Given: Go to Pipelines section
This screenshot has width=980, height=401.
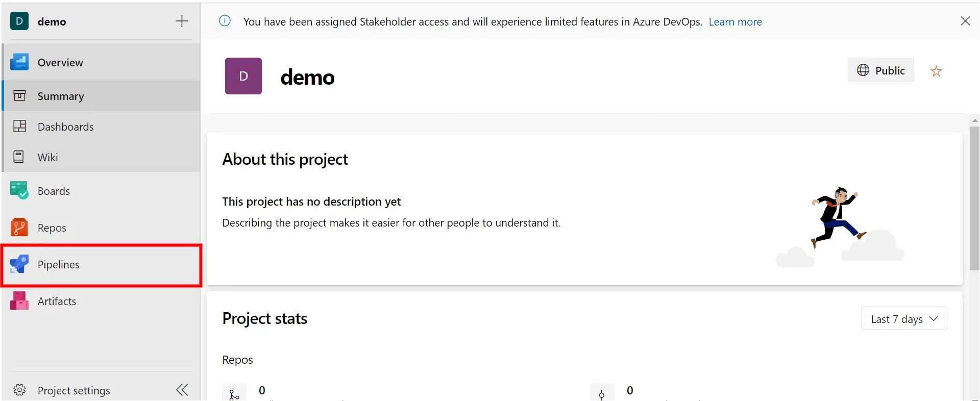Looking at the screenshot, I should (x=101, y=264).
